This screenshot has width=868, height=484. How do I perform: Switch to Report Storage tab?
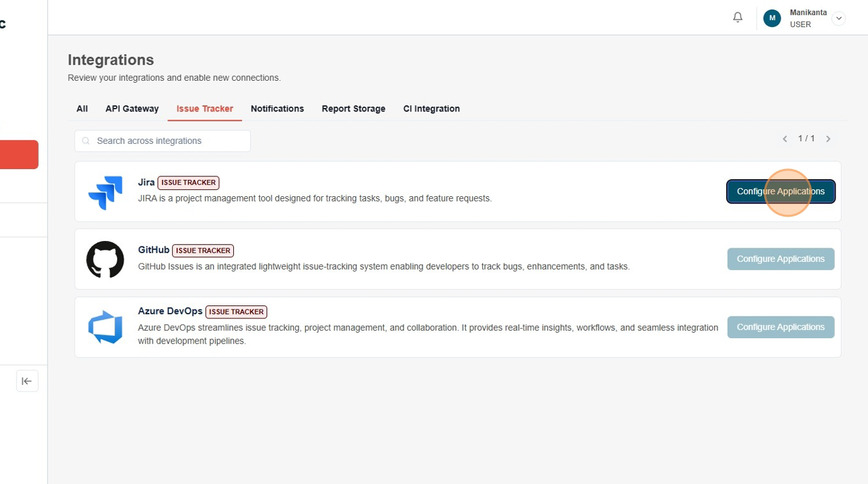(353, 109)
